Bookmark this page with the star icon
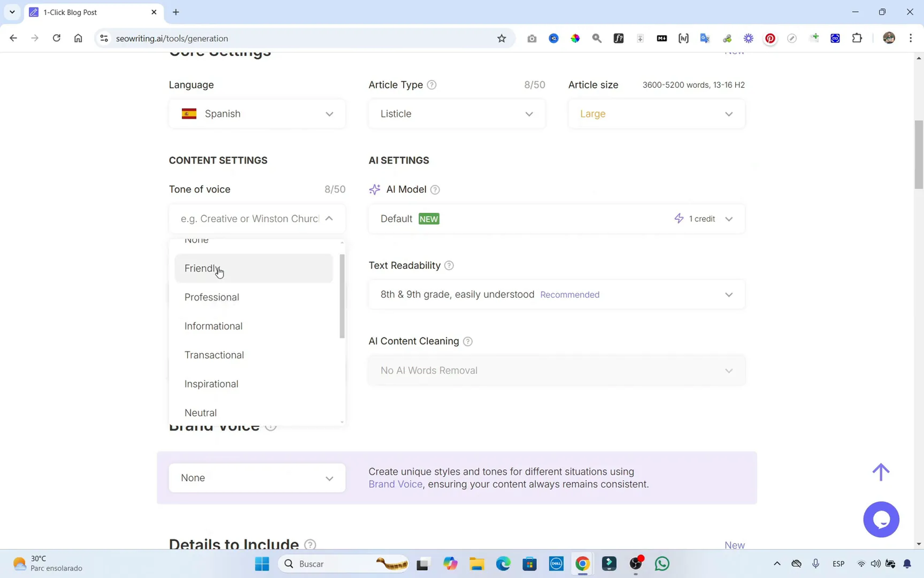 501,38
